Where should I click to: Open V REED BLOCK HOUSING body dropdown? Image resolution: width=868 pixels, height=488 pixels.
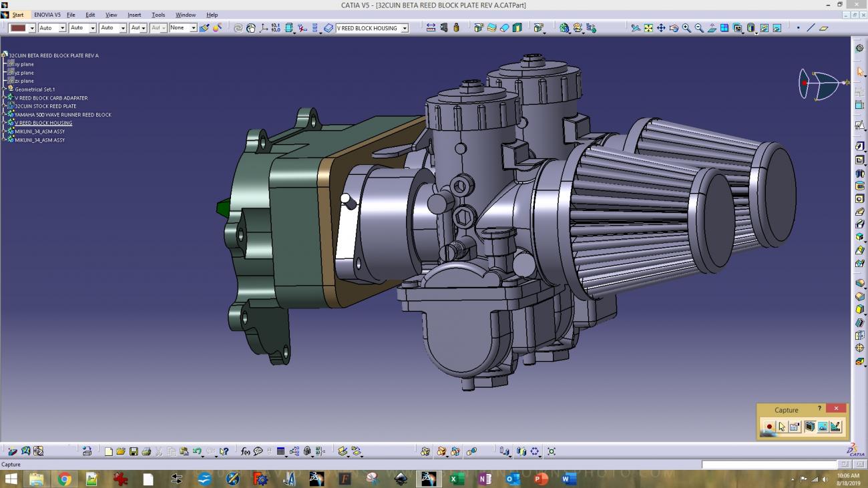point(405,28)
